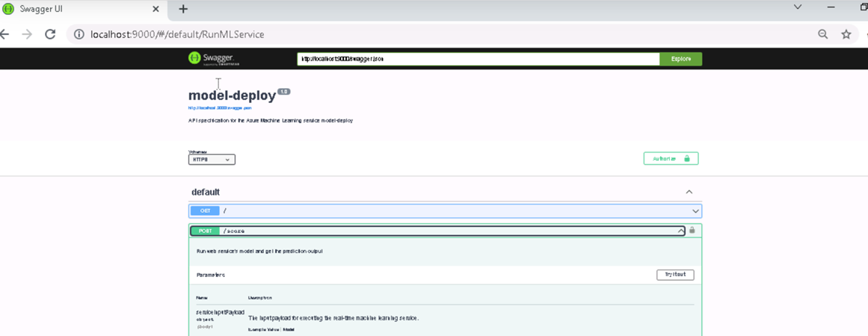Click the green Explore button

pyautogui.click(x=681, y=58)
